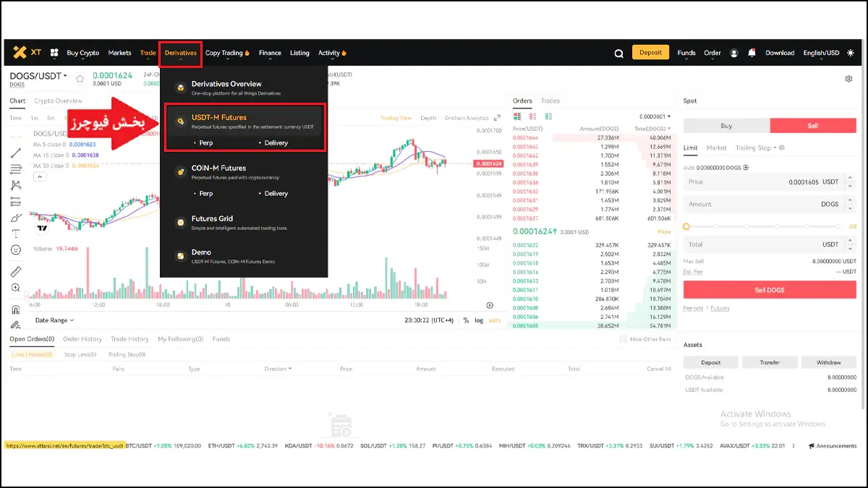Open USDT-M Futures menu entry

tap(244, 121)
